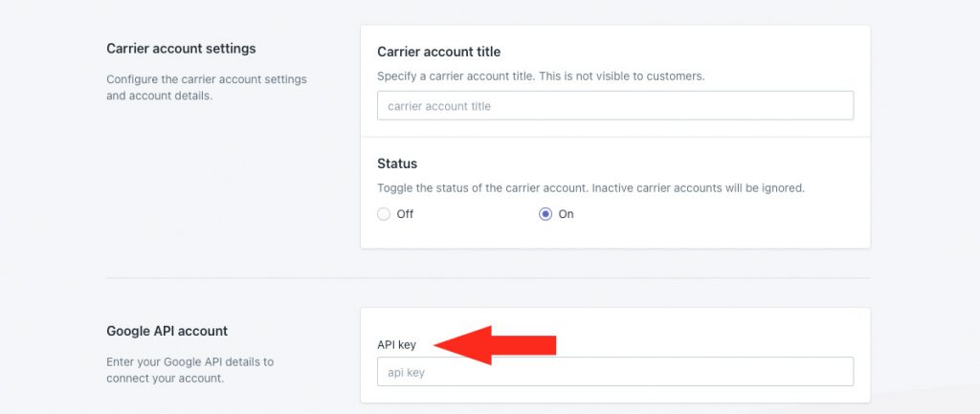Click the 'Google API account' section heading
This screenshot has height=414, width=980.
(167, 331)
